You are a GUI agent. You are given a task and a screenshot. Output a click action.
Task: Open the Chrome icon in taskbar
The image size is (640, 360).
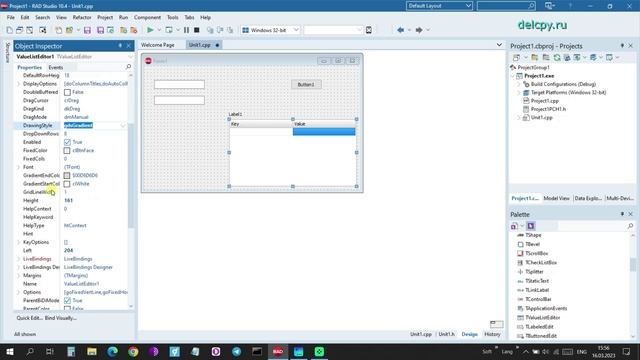coord(133,351)
